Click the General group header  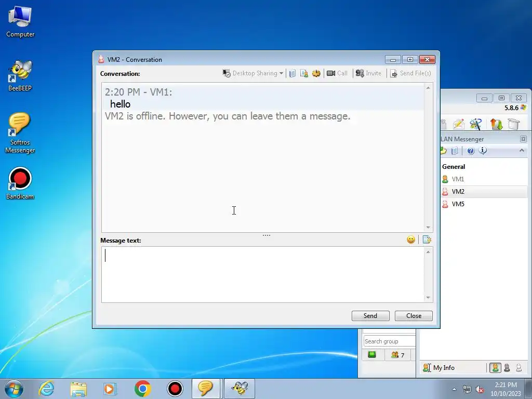coord(454,167)
